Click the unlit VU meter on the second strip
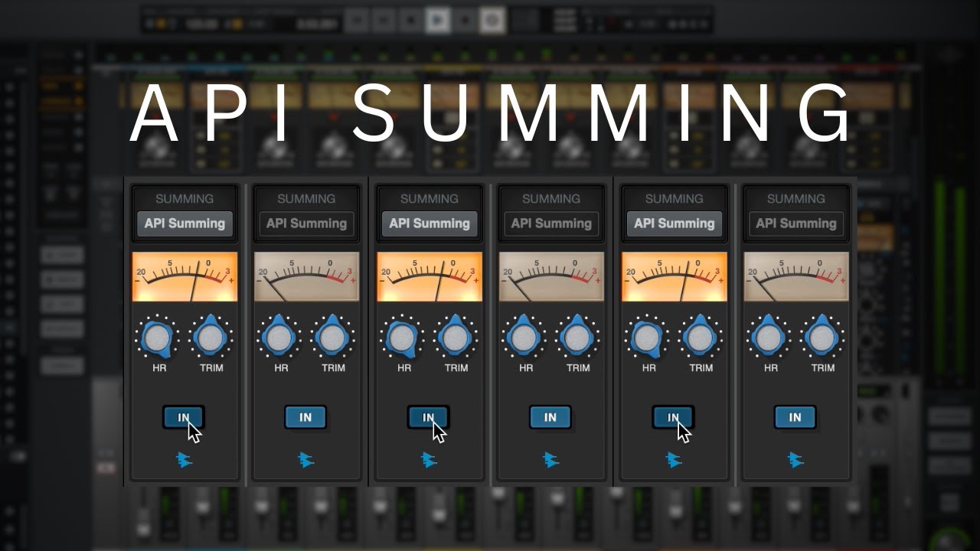Viewport: 980px width, 551px height. click(306, 277)
